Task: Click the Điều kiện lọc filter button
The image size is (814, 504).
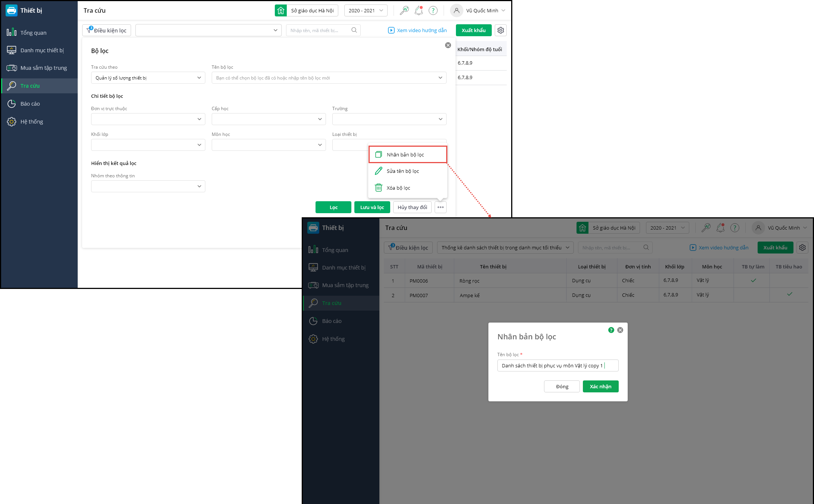Action: [106, 30]
